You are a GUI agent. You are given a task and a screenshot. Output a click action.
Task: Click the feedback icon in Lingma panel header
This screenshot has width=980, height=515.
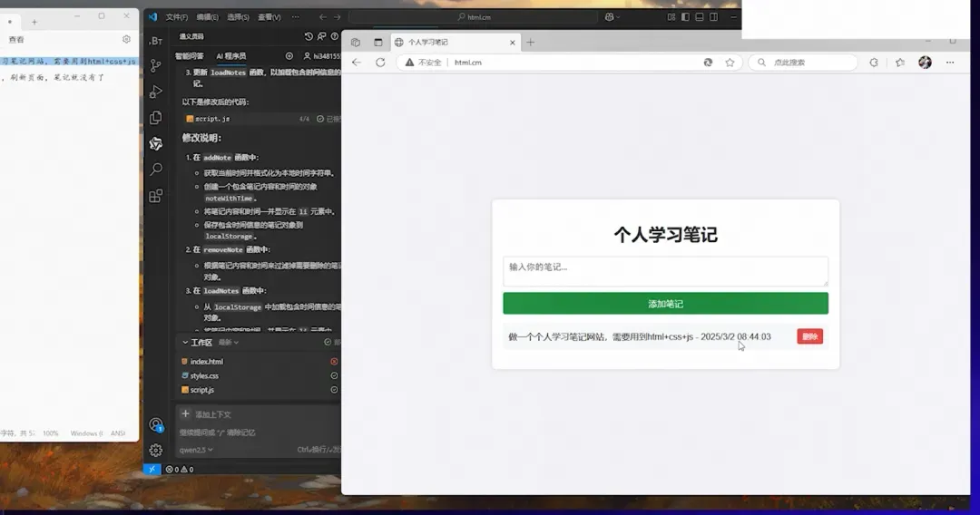(x=322, y=37)
